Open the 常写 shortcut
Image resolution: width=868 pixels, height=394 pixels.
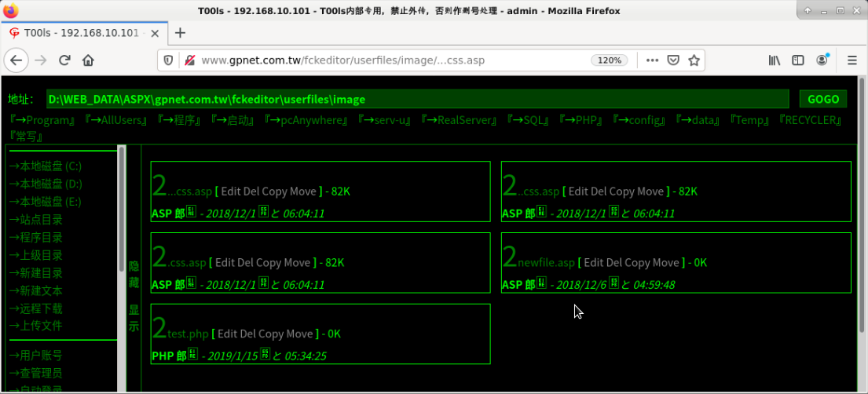pyautogui.click(x=26, y=136)
